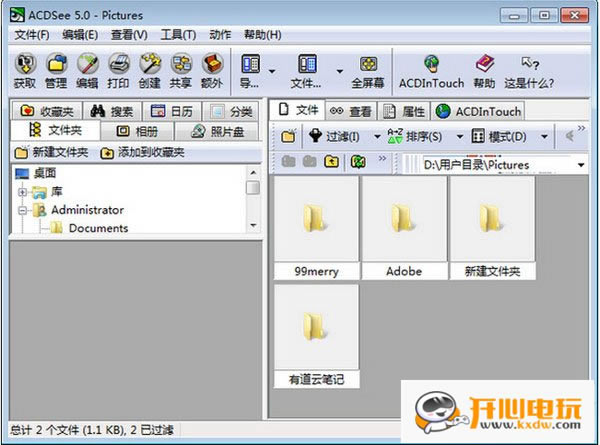Click the 过滤(I) filter button

[334, 136]
